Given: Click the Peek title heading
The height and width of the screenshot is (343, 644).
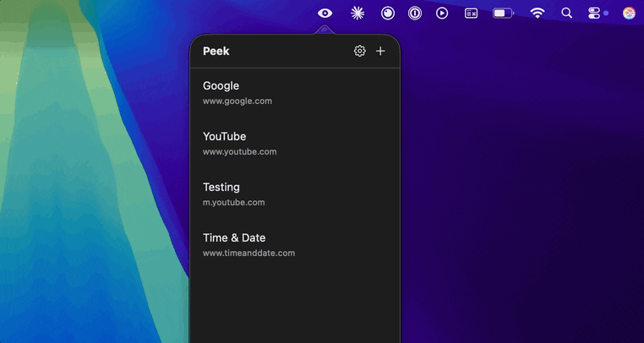Looking at the screenshot, I should 216,52.
